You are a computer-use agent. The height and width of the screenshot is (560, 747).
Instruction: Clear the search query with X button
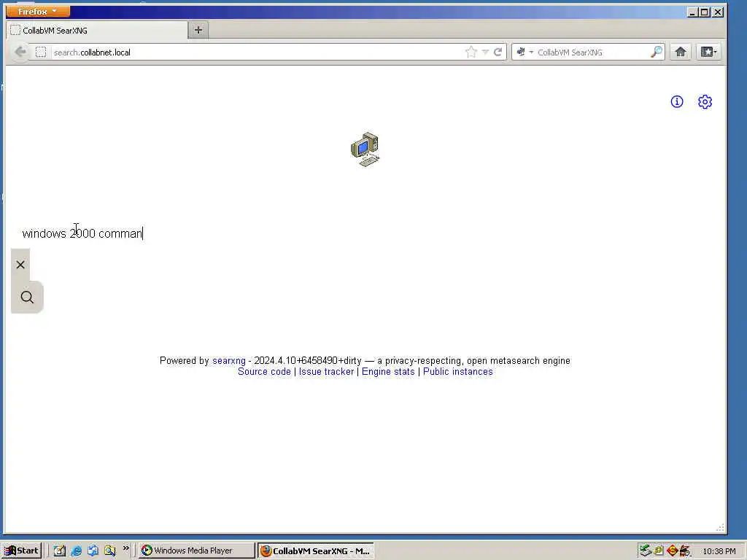[20, 265]
